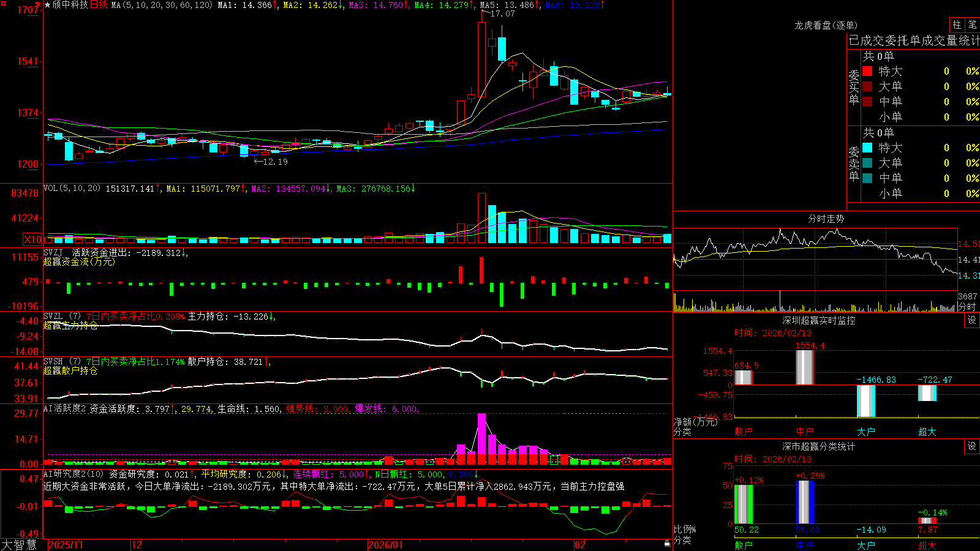Click the 2025/11 timeline marker

pos(66,545)
